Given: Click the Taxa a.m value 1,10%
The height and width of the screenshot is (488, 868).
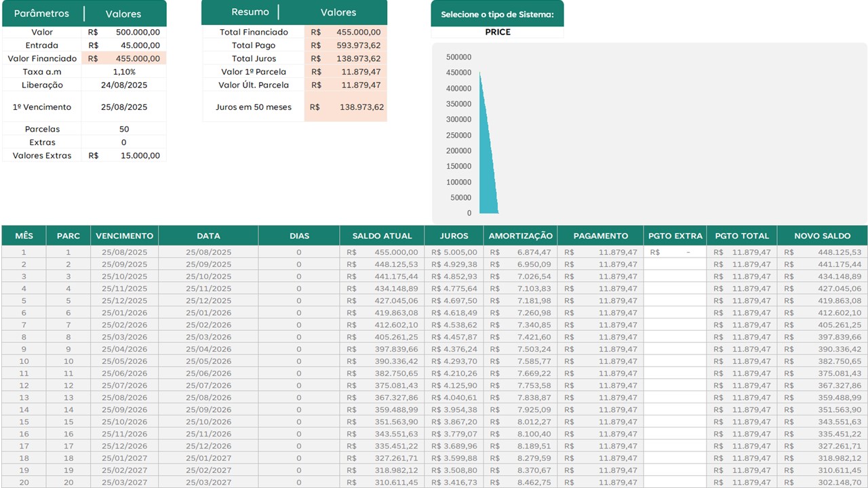Looking at the screenshot, I should click(x=123, y=72).
